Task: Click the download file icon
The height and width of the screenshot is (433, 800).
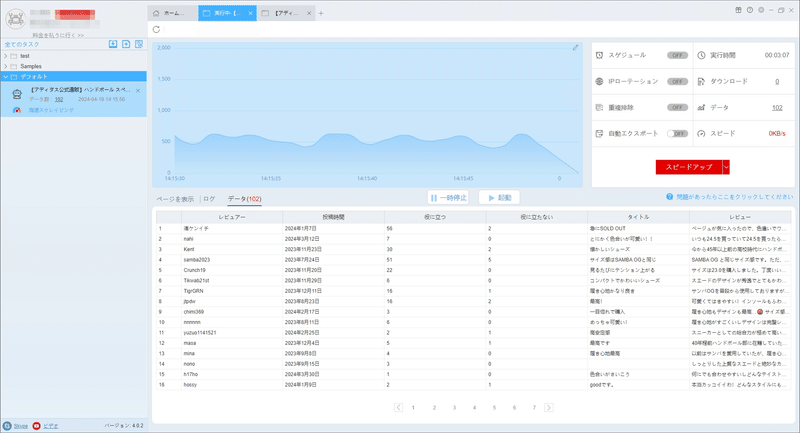Action: pos(701,82)
